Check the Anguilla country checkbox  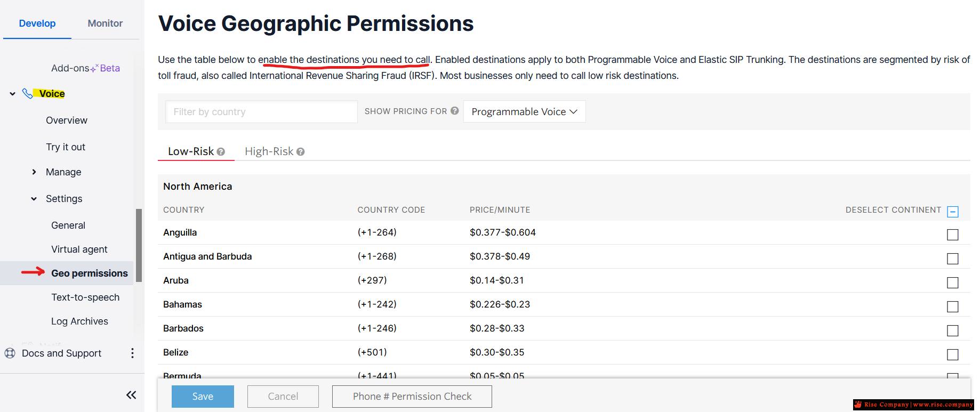point(953,235)
